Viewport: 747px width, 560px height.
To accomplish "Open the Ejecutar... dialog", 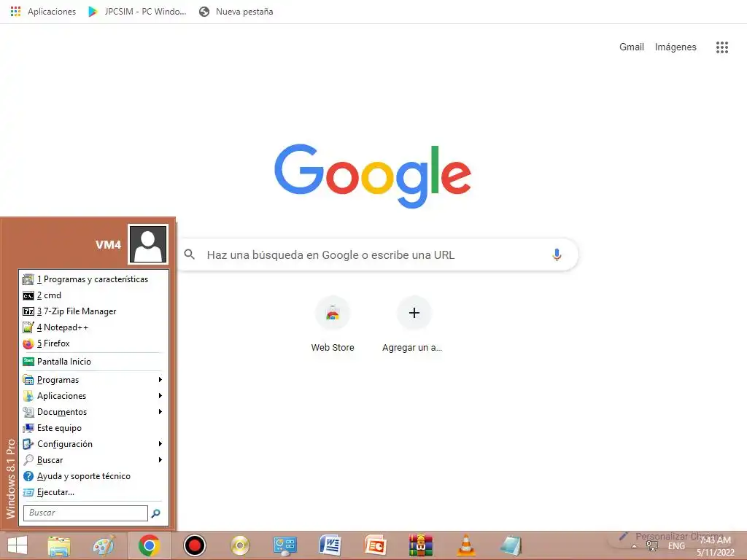I will pos(93,492).
